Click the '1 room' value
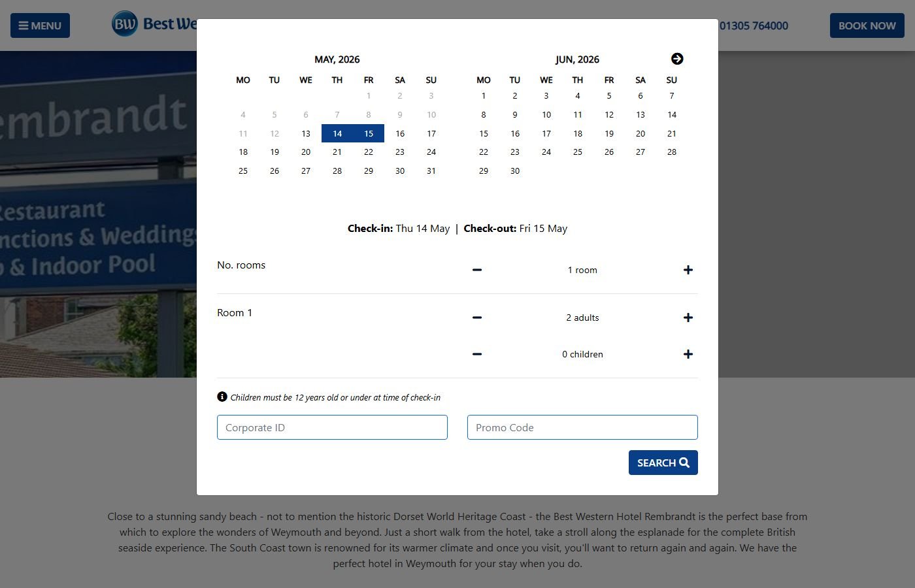 [x=582, y=270]
